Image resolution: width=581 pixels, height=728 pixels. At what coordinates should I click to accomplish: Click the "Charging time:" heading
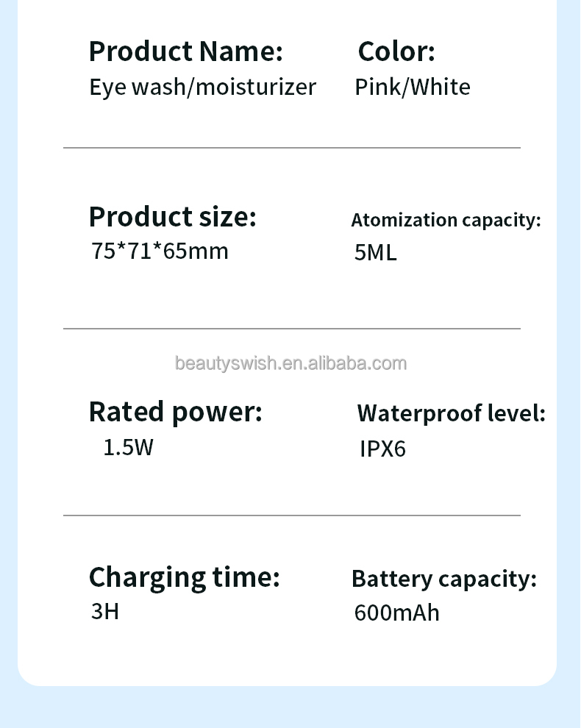(184, 577)
